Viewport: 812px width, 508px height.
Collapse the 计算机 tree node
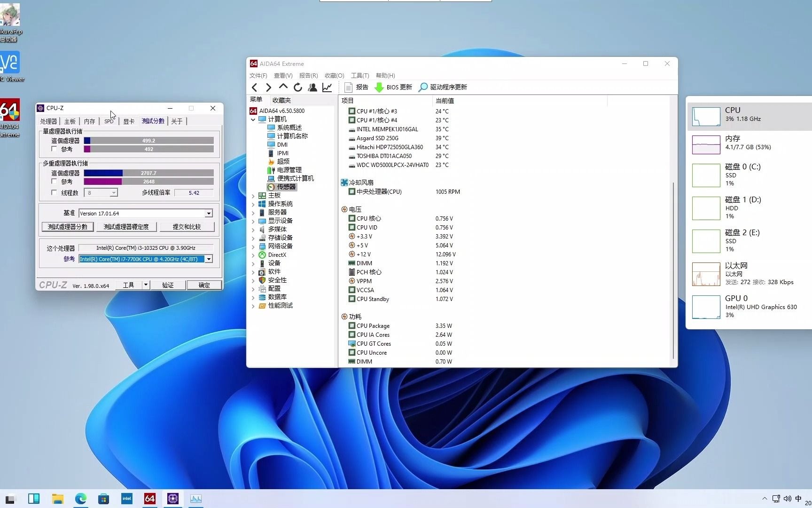click(253, 119)
